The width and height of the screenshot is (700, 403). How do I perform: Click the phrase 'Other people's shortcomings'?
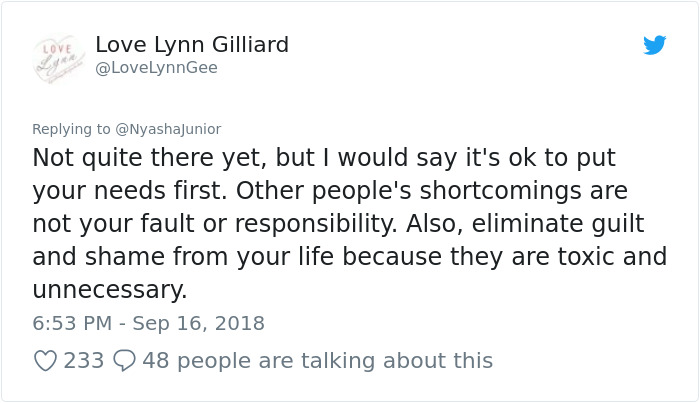point(409,191)
